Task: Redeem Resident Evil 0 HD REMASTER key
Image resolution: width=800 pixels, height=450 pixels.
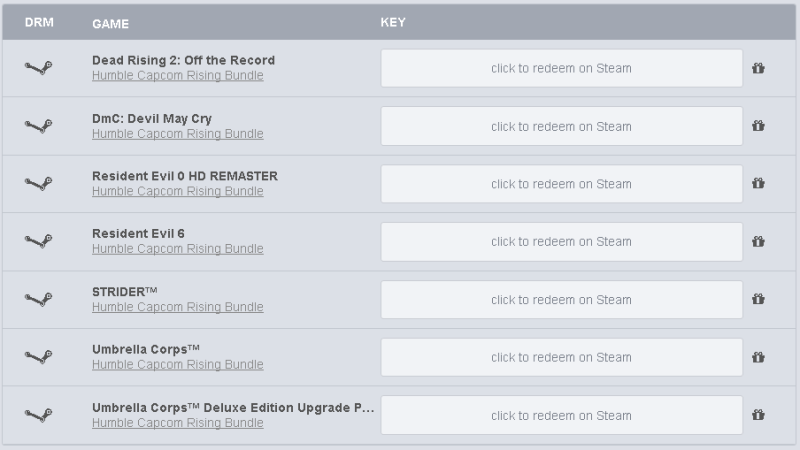Action: pos(561,184)
